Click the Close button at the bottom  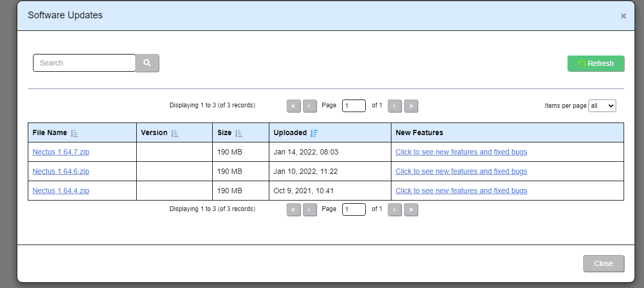coord(604,263)
